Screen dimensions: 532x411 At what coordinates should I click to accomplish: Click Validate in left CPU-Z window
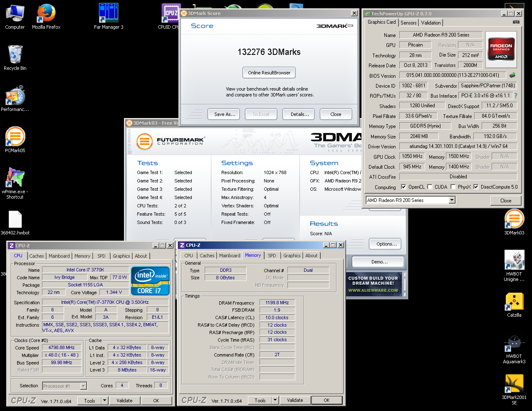(x=124, y=401)
